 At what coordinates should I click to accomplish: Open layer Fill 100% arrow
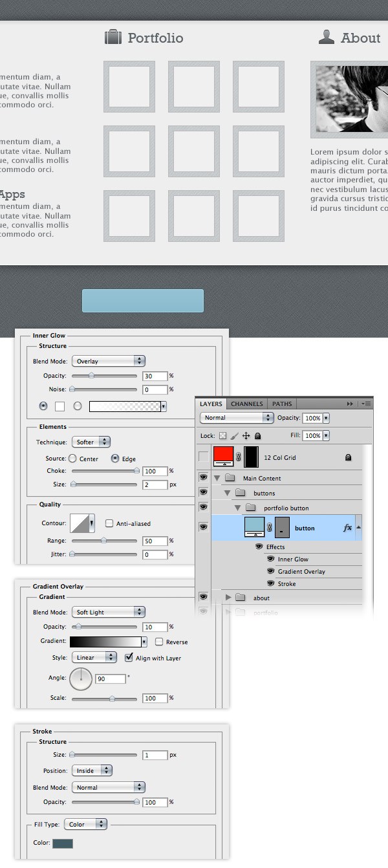click(325, 436)
